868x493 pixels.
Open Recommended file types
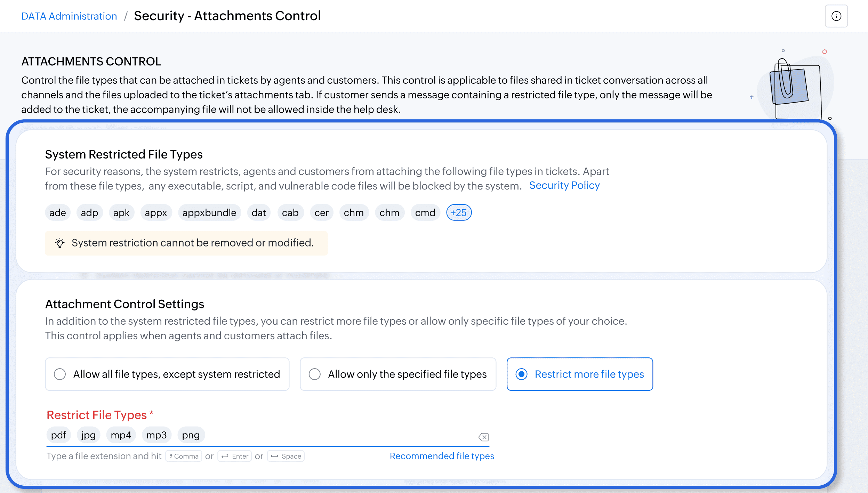pos(442,456)
